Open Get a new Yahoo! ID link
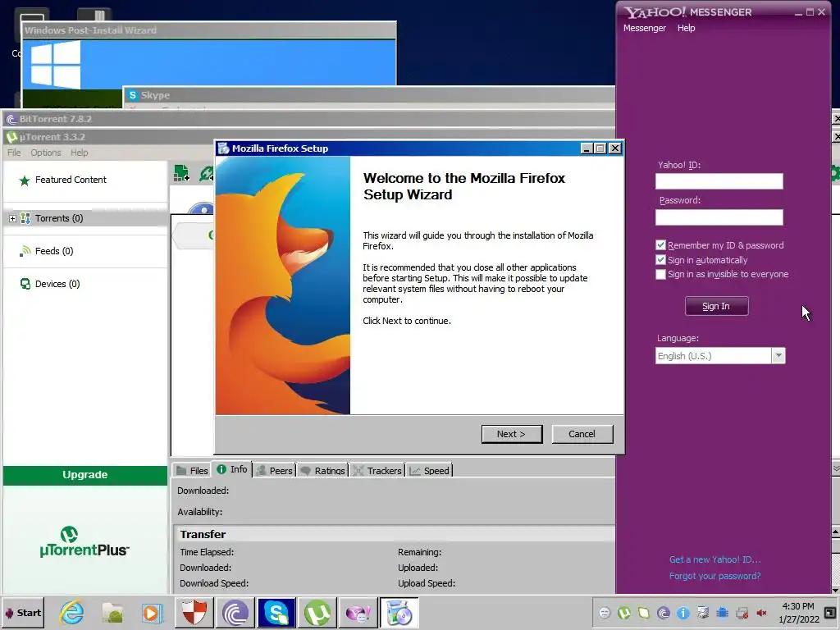The image size is (840, 630). point(714,559)
